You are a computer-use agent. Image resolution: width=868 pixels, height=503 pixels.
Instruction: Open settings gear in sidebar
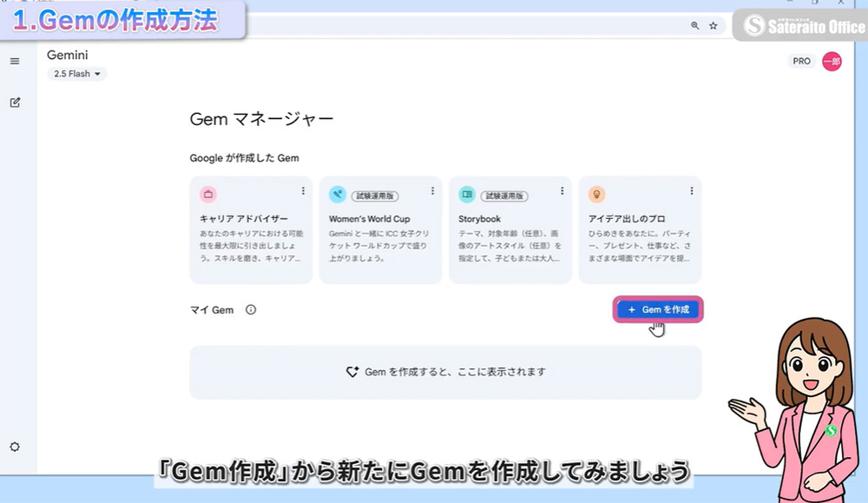pos(15,447)
